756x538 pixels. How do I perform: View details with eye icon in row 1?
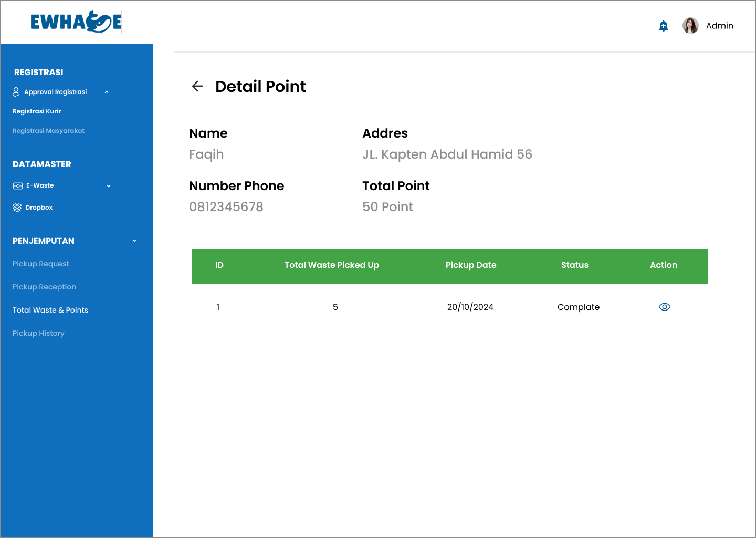point(664,307)
